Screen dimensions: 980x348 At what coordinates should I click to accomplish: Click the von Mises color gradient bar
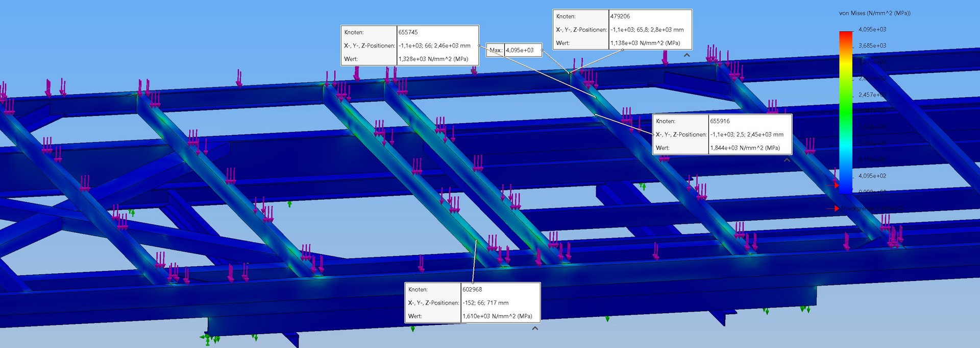pos(846,112)
